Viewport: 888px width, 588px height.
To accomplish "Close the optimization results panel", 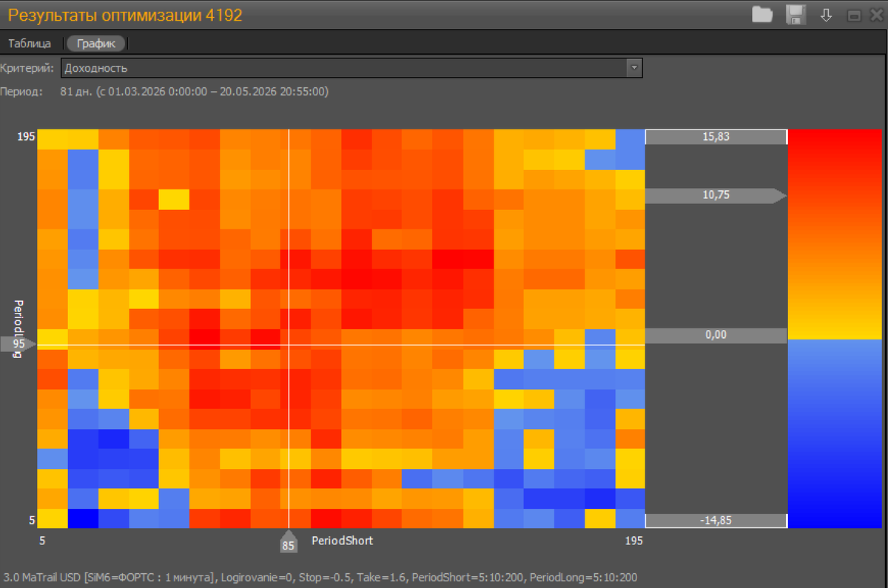I will click(875, 15).
